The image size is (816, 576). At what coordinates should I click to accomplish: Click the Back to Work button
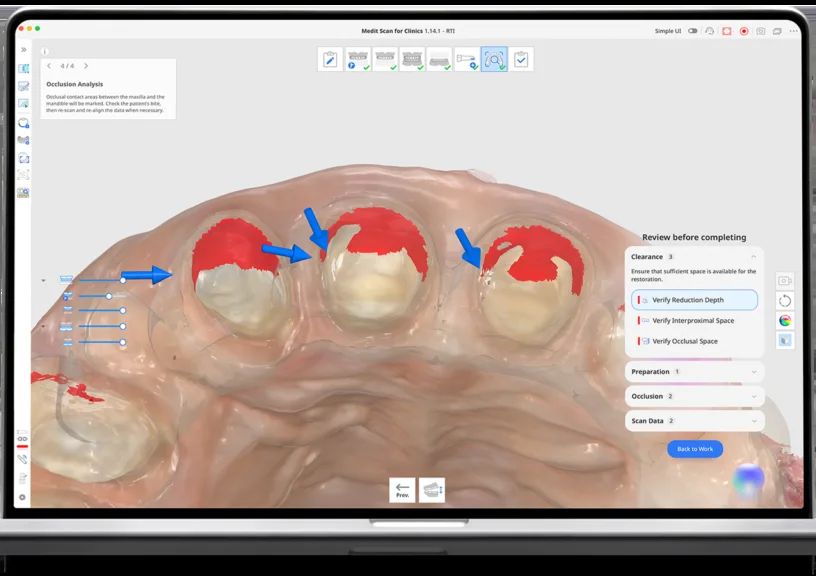(x=695, y=449)
